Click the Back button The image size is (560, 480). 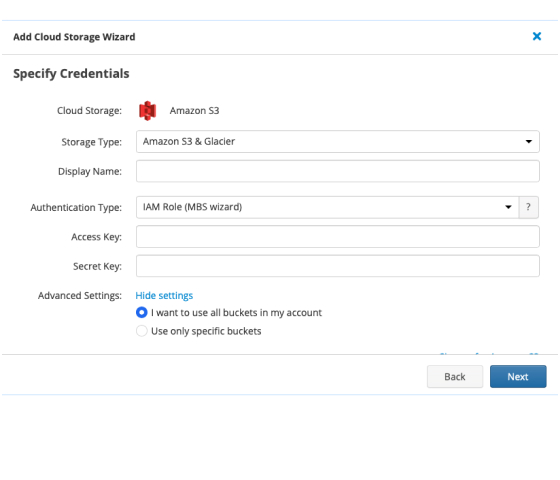click(x=455, y=376)
